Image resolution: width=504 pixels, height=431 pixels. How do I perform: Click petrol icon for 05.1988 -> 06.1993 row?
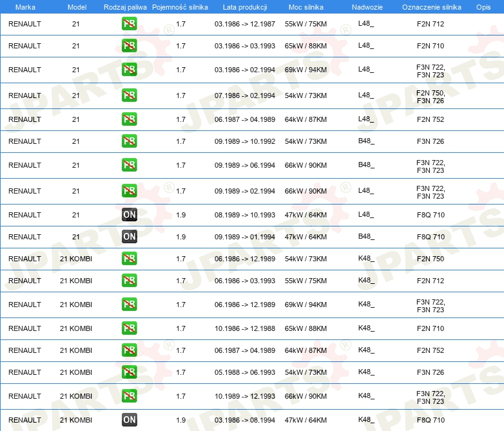[x=129, y=372]
